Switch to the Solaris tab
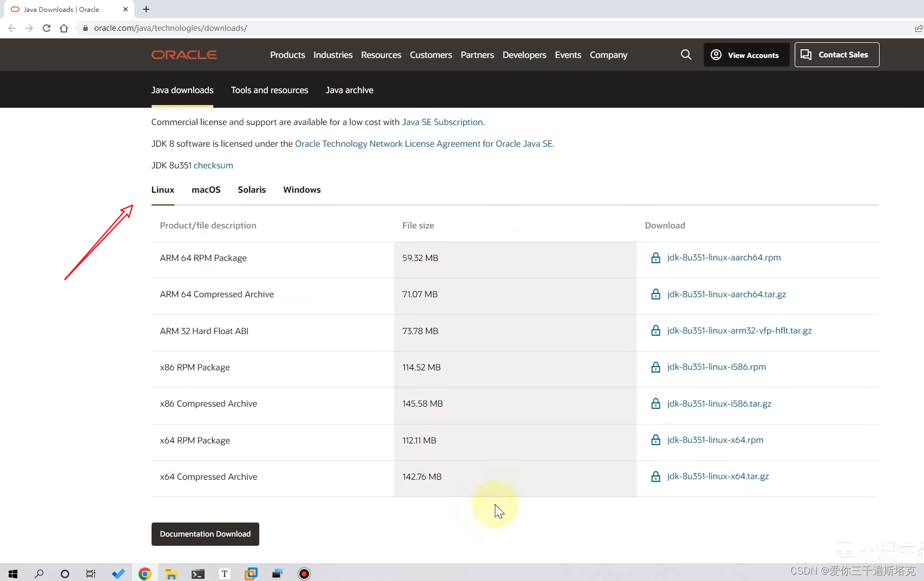The width and height of the screenshot is (924, 581). (x=252, y=190)
